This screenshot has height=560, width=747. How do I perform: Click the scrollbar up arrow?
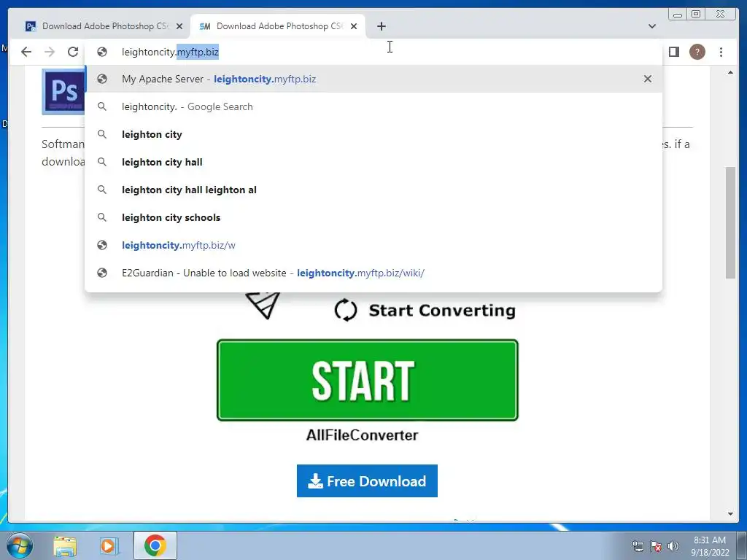point(730,73)
